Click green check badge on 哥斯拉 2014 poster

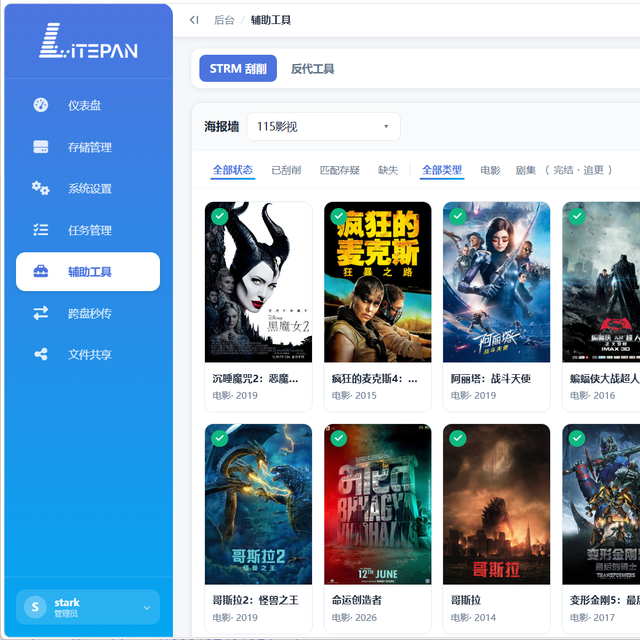click(x=458, y=438)
